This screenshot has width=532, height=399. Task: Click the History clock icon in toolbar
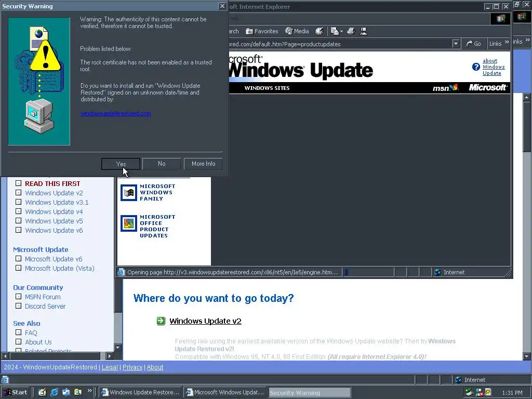pyautogui.click(x=320, y=31)
